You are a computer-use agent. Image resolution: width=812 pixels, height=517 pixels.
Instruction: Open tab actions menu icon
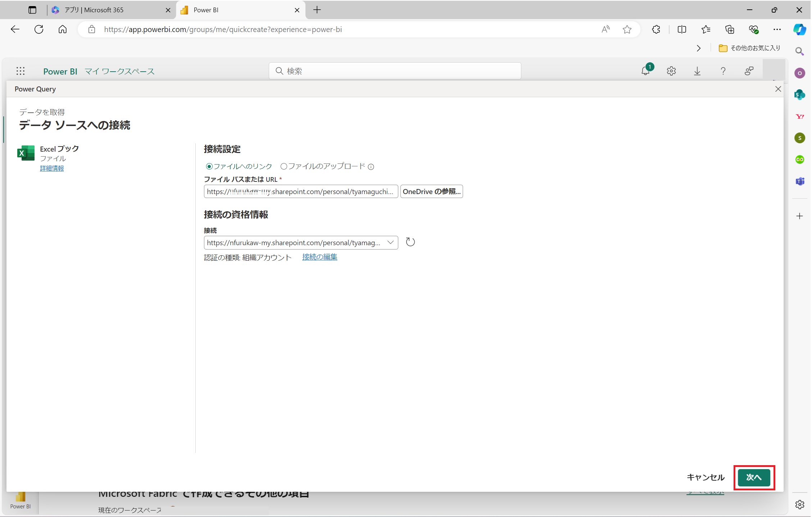pyautogui.click(x=32, y=10)
